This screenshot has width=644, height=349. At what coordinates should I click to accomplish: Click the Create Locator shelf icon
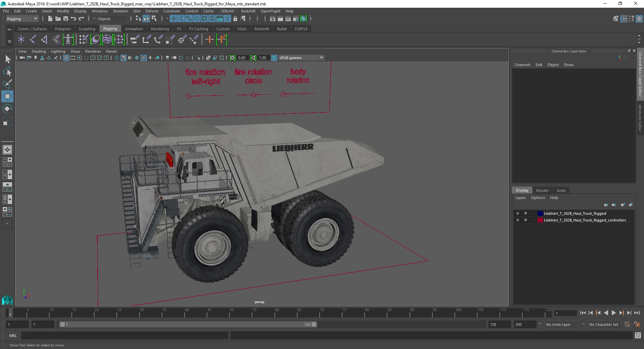[21, 40]
